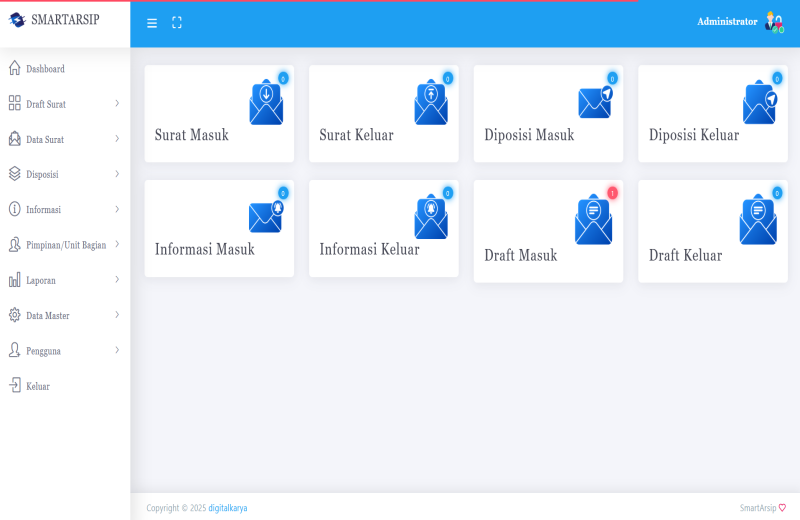Click the Informasi Keluar envelope icon
800x520 pixels.
coord(431,217)
